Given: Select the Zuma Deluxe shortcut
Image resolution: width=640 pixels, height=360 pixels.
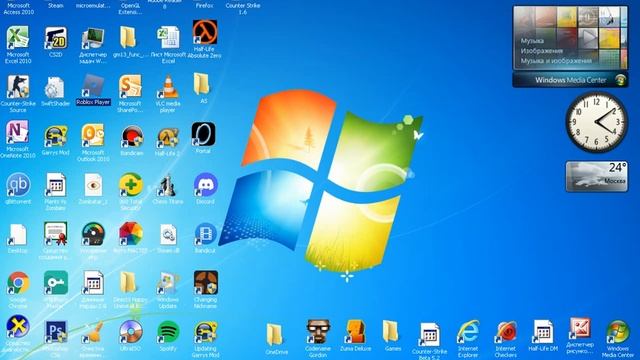Looking at the screenshot, I should tap(355, 332).
